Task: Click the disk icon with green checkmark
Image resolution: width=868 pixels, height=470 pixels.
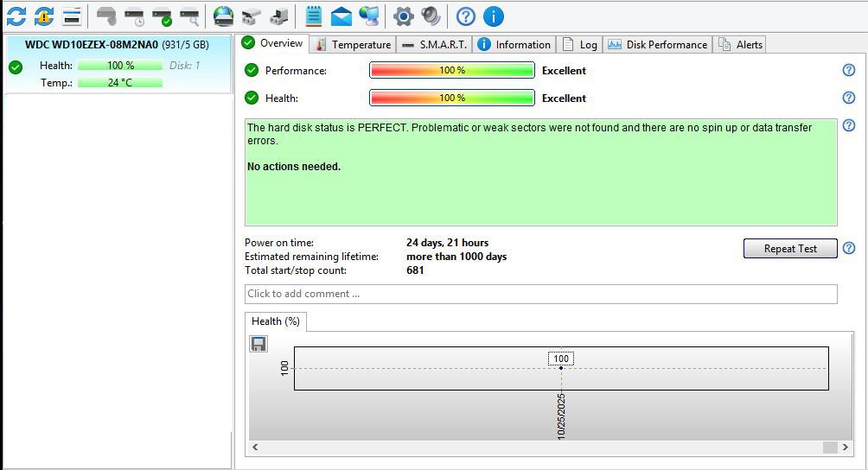Action: (162, 16)
